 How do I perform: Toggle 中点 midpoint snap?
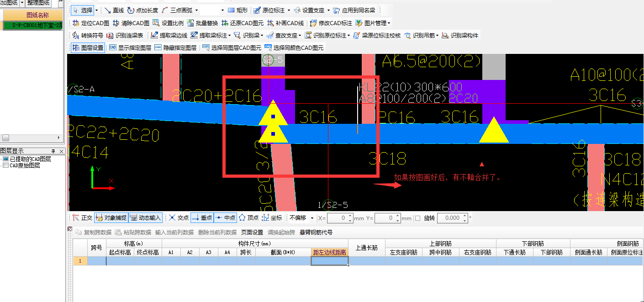(x=225, y=218)
